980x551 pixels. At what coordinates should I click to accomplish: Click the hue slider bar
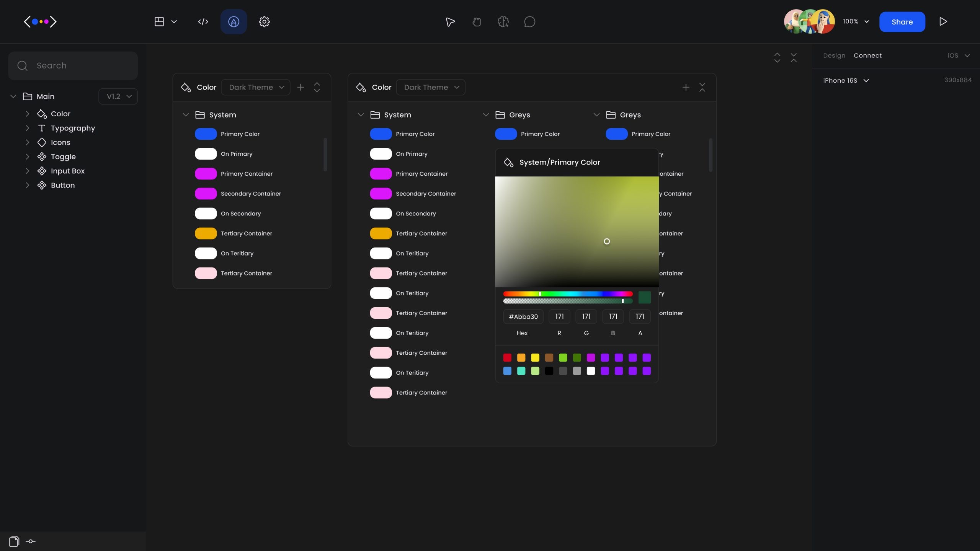click(x=568, y=294)
